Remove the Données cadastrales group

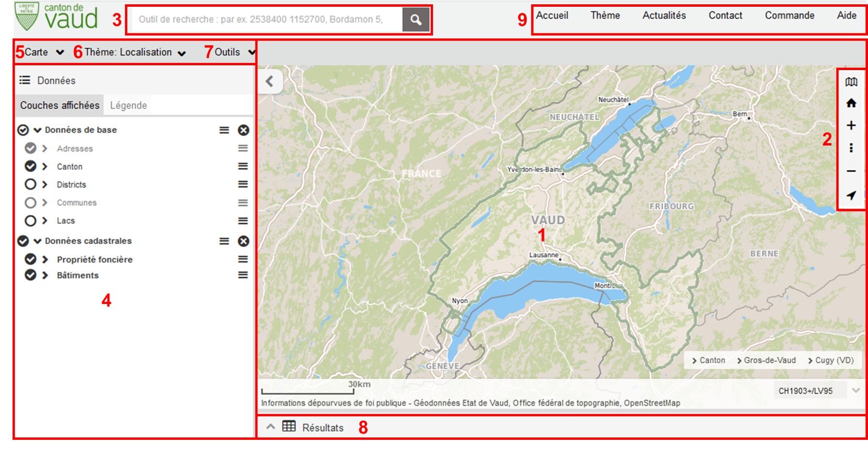243,241
